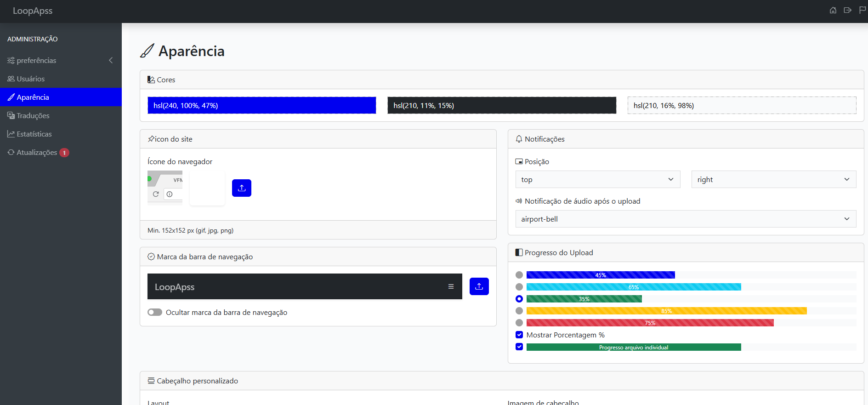Select the green 35% progress style radio
Image resolution: width=868 pixels, height=405 pixels.
519,299
